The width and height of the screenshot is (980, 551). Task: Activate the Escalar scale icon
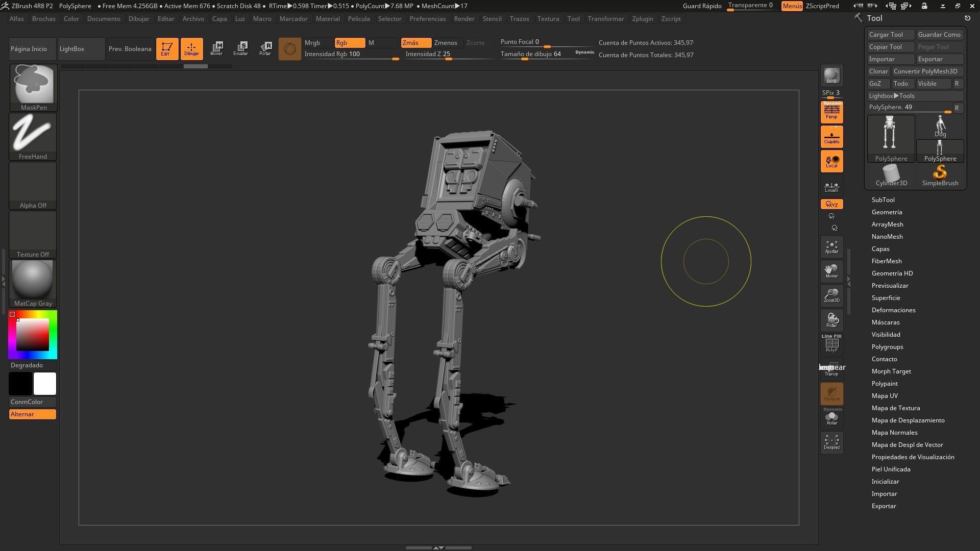[241, 49]
